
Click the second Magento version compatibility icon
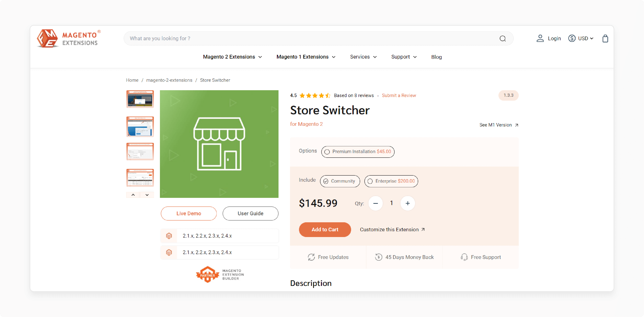click(169, 252)
